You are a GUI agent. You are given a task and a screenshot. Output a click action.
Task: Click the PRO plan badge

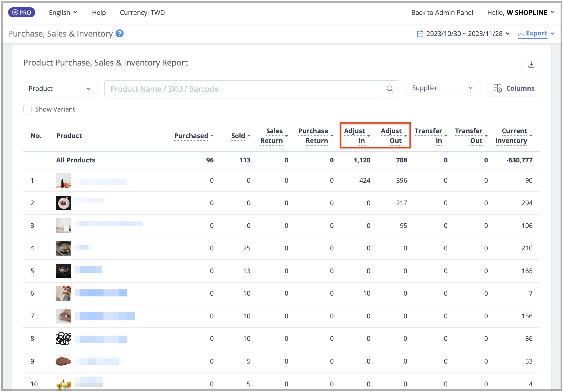(x=22, y=12)
